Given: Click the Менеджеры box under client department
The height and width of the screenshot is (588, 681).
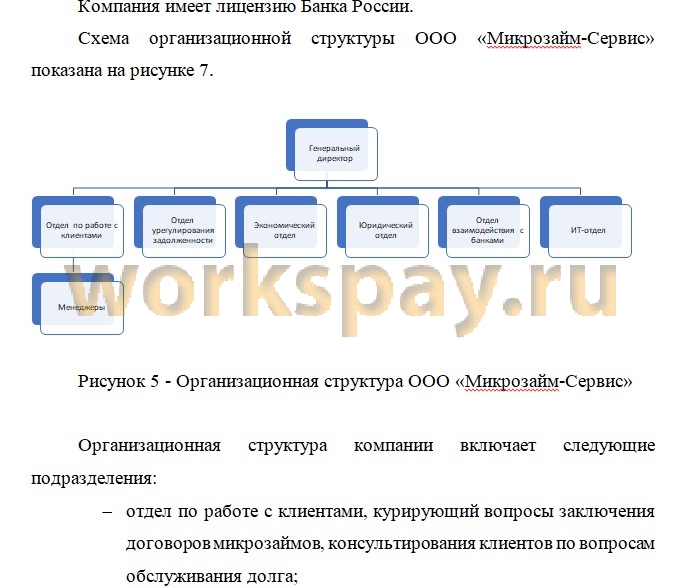Looking at the screenshot, I should pos(81,307).
